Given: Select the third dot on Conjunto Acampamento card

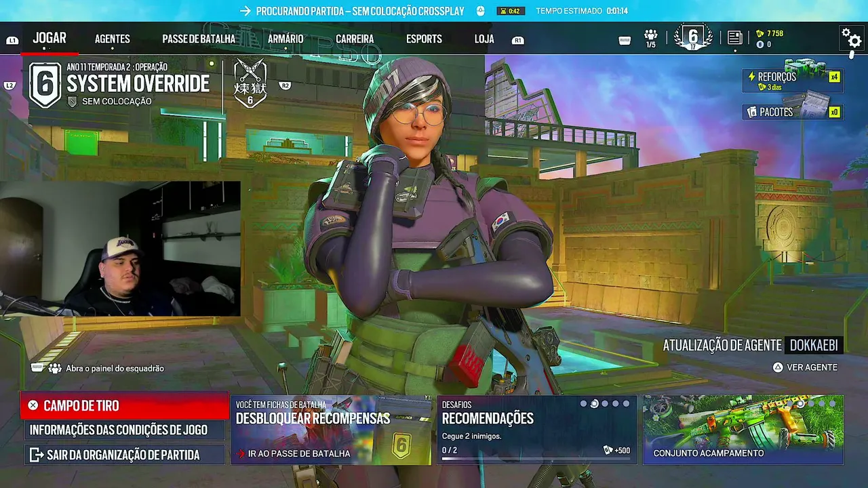Looking at the screenshot, I should click(812, 404).
